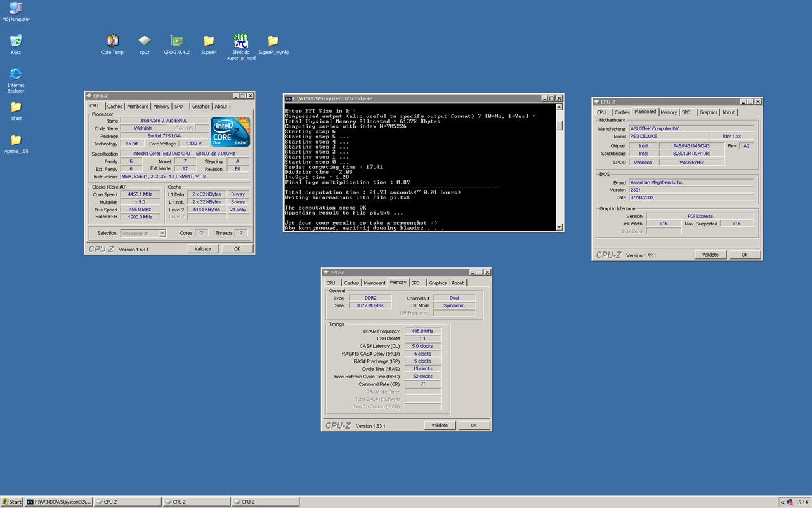Select second CPU-Z taskbar button
This screenshot has width=812, height=508.
coord(197,502)
